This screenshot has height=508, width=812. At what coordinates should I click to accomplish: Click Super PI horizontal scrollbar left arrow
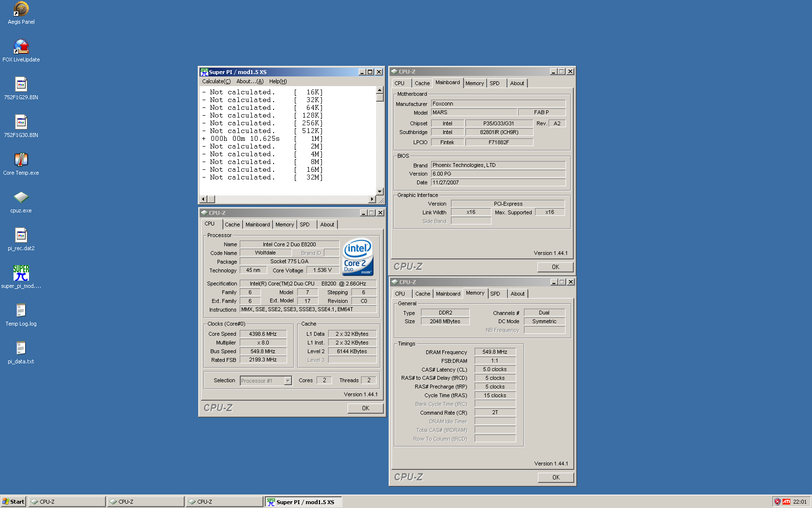click(x=203, y=199)
